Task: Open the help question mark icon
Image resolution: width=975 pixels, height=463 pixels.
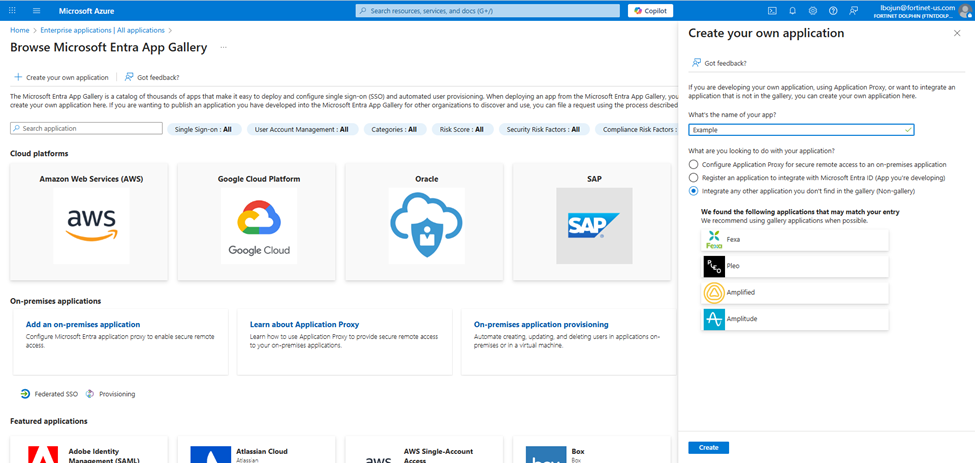Action: (x=833, y=11)
